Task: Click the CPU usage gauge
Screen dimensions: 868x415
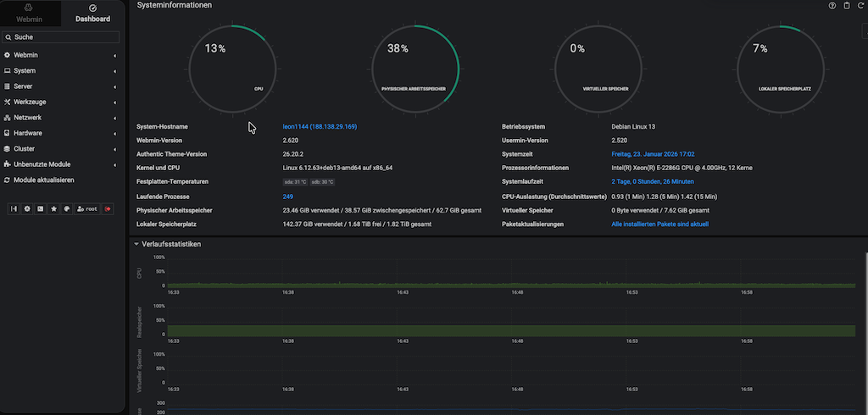Action: point(233,68)
